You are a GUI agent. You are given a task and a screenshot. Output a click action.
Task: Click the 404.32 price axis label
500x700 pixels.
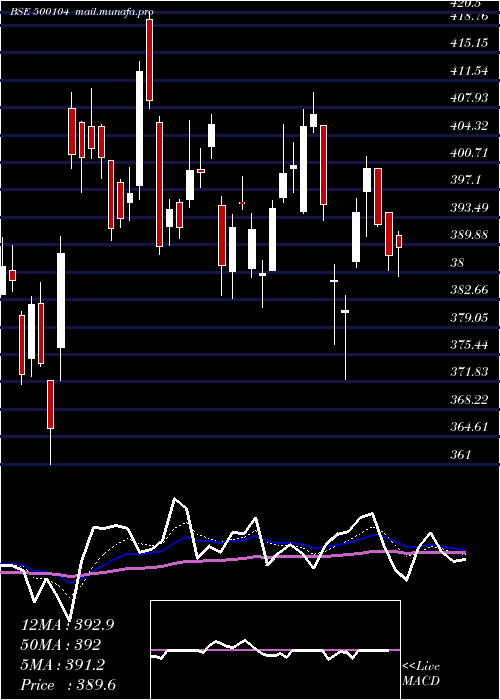tap(469, 126)
